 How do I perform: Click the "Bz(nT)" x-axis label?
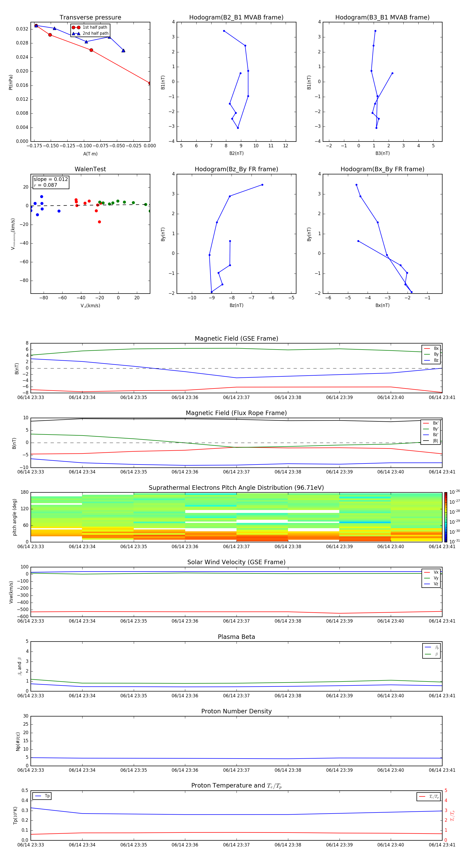236,305
